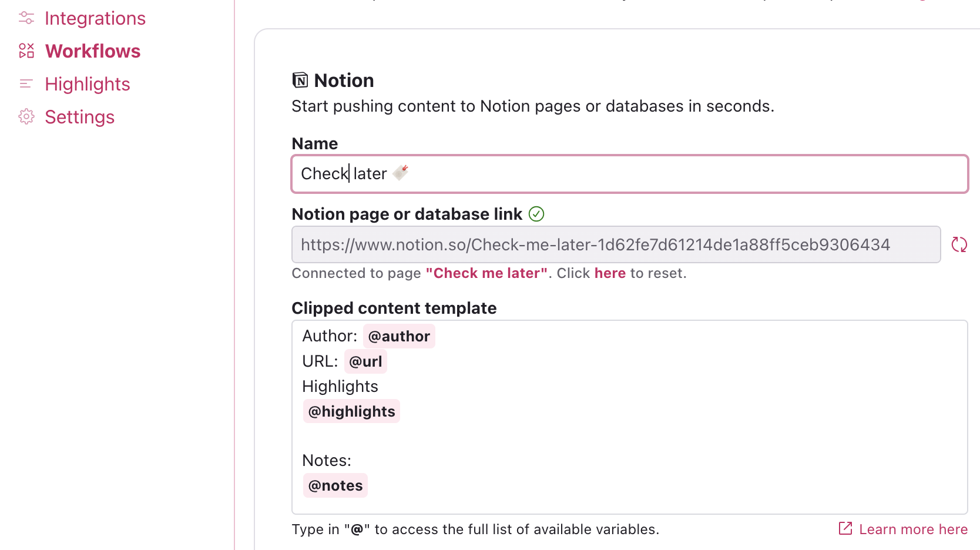Click the "Clipped content template" label

point(394,308)
